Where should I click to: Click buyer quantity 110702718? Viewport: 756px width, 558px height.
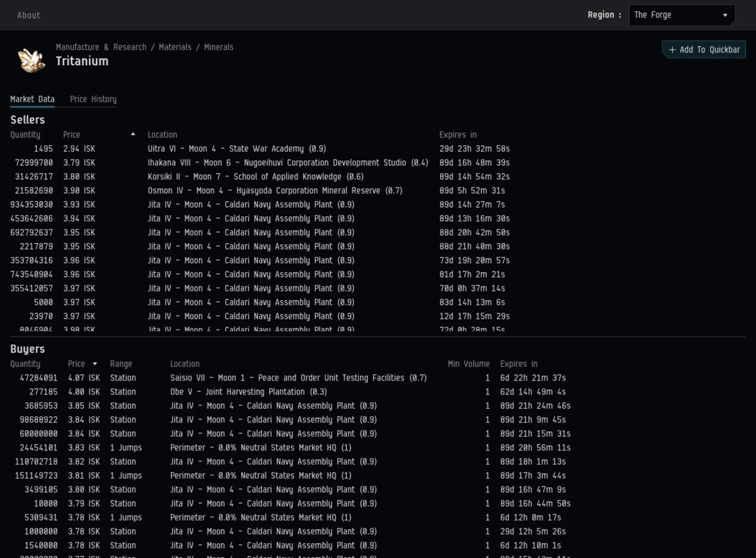click(x=36, y=462)
